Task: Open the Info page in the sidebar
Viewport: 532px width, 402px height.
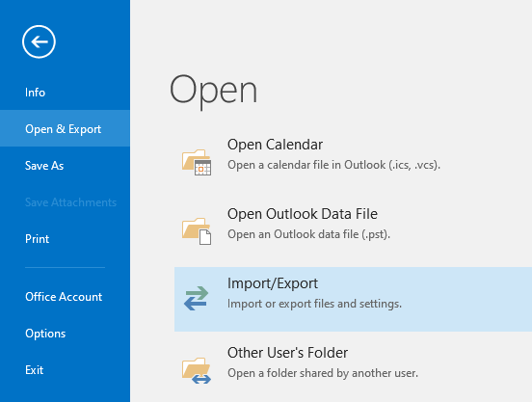Action: coord(35,93)
